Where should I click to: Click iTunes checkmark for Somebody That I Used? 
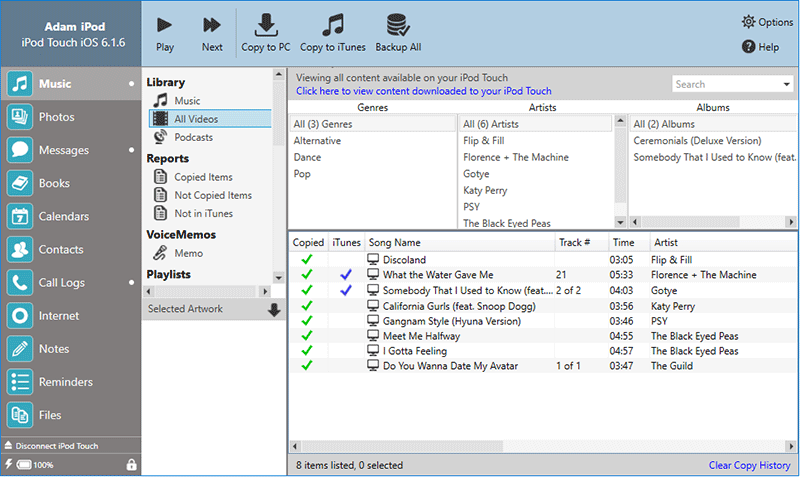tap(346, 290)
